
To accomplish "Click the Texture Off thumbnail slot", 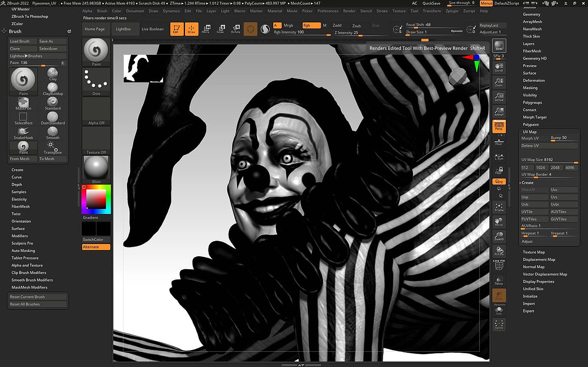I will [96, 141].
